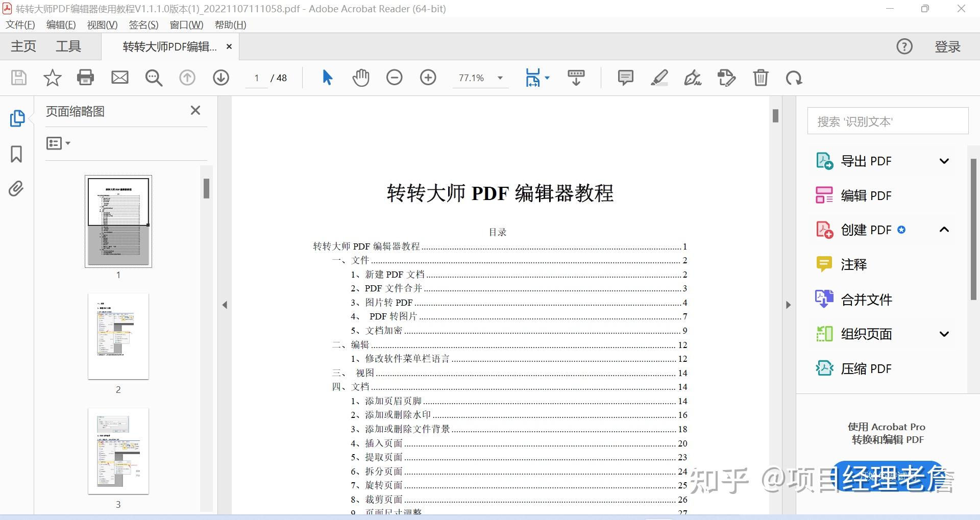The width and height of the screenshot is (980, 520).
Task: Click 创建 PDF tool label
Action: tap(866, 230)
